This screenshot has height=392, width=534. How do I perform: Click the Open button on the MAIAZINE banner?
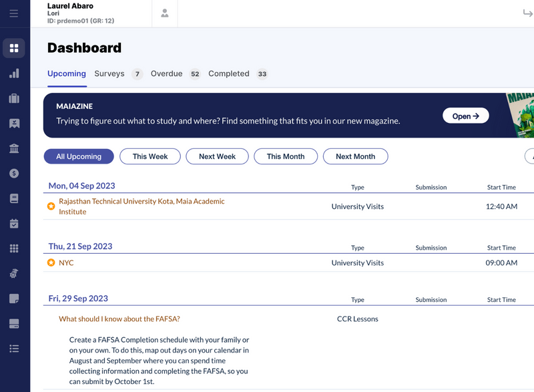(x=466, y=116)
